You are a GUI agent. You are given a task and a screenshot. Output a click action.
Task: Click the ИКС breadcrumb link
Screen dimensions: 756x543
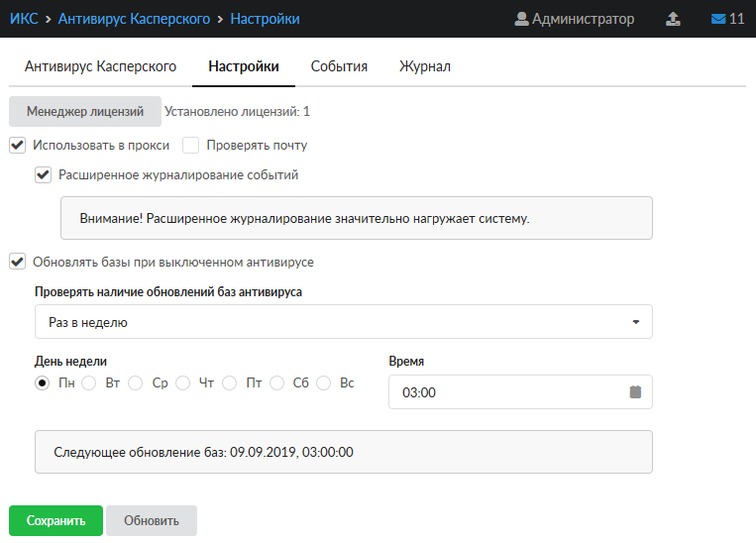24,19
